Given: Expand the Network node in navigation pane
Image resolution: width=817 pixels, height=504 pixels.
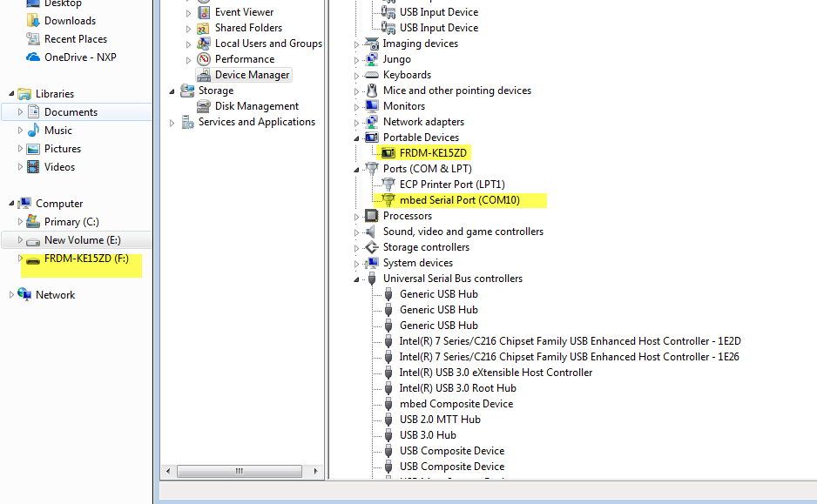Looking at the screenshot, I should coord(11,295).
